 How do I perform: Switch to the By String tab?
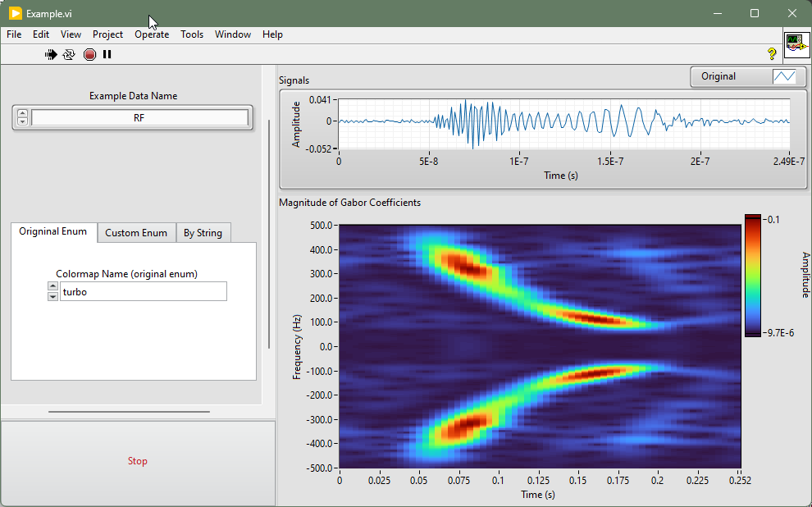203,233
